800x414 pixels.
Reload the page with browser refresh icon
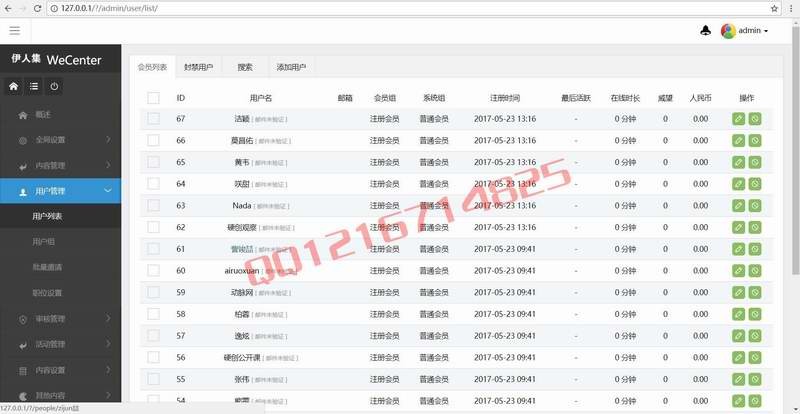37,9
